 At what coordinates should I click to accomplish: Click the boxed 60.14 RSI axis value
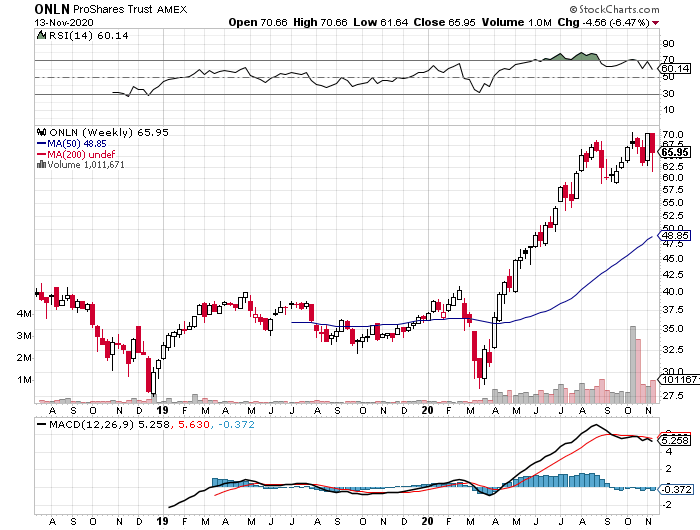[675, 69]
